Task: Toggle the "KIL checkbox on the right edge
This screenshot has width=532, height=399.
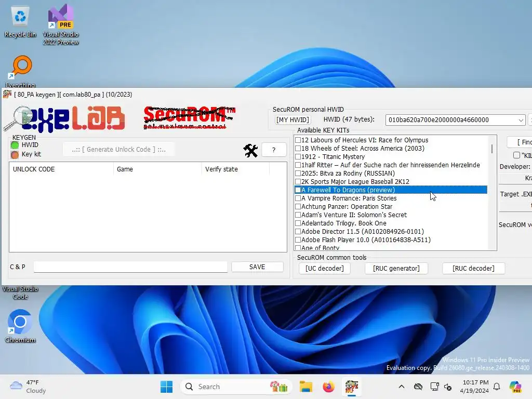Action: coord(516,155)
